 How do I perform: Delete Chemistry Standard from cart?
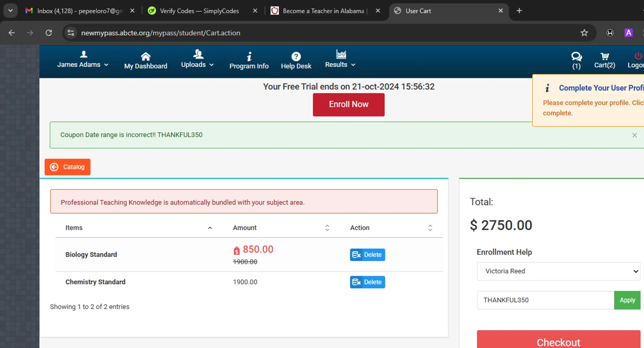(368, 282)
